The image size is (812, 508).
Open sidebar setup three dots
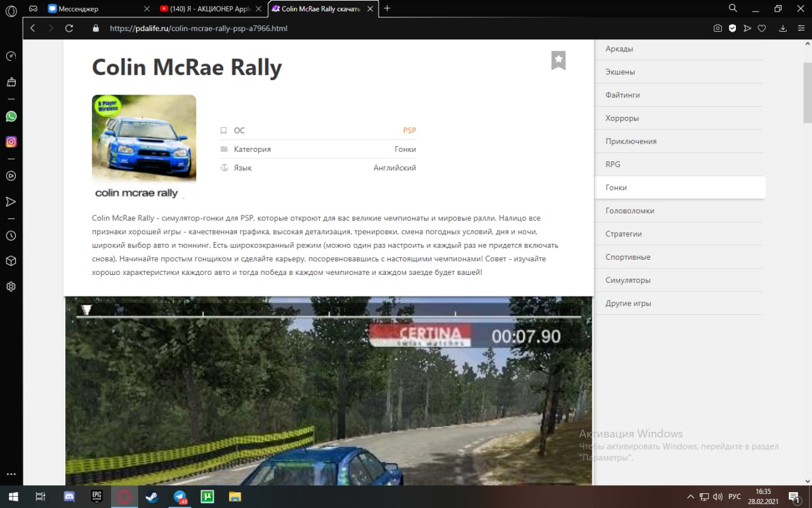(x=11, y=474)
